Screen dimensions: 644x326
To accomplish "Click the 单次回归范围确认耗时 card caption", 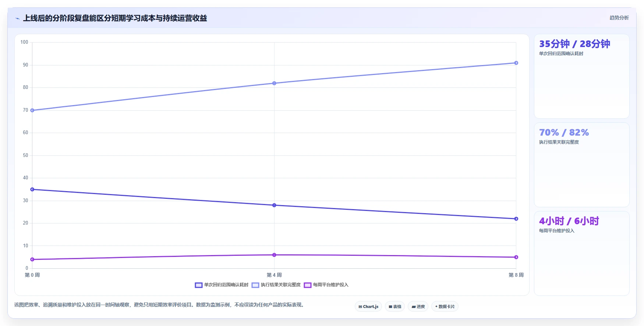I will tap(561, 54).
